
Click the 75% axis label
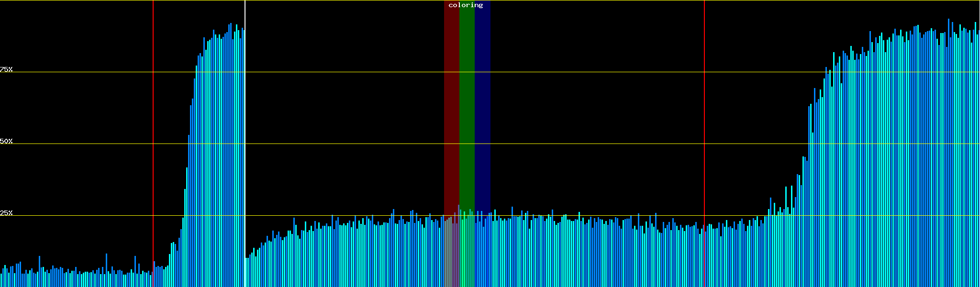coord(6,69)
